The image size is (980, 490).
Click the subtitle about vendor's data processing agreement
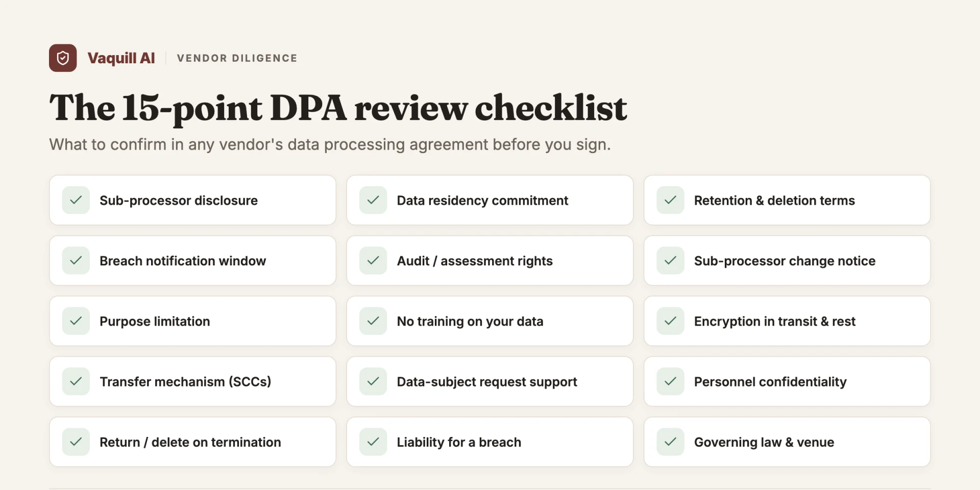[x=330, y=144]
